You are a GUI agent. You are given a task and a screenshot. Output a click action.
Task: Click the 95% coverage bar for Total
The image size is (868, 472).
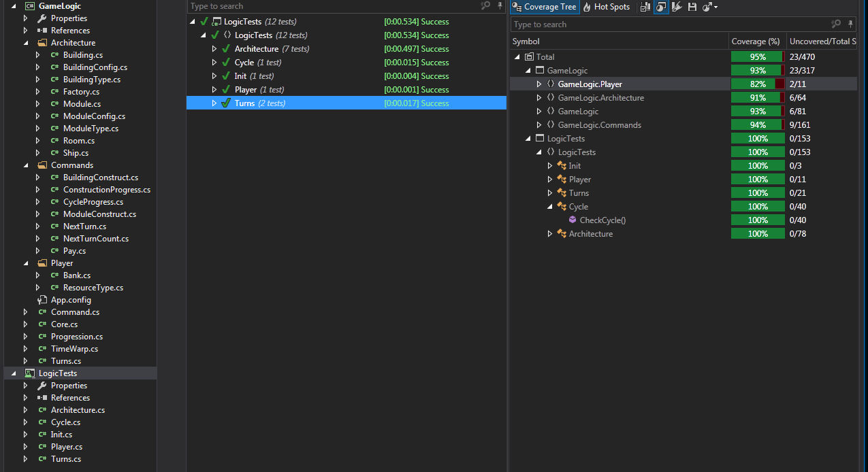[x=758, y=57]
